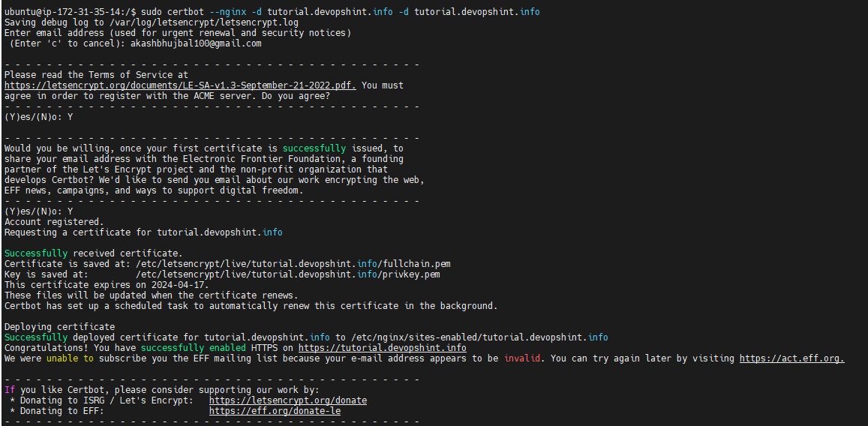Click the 'Account registered.' line
868x426 pixels.
coord(54,222)
